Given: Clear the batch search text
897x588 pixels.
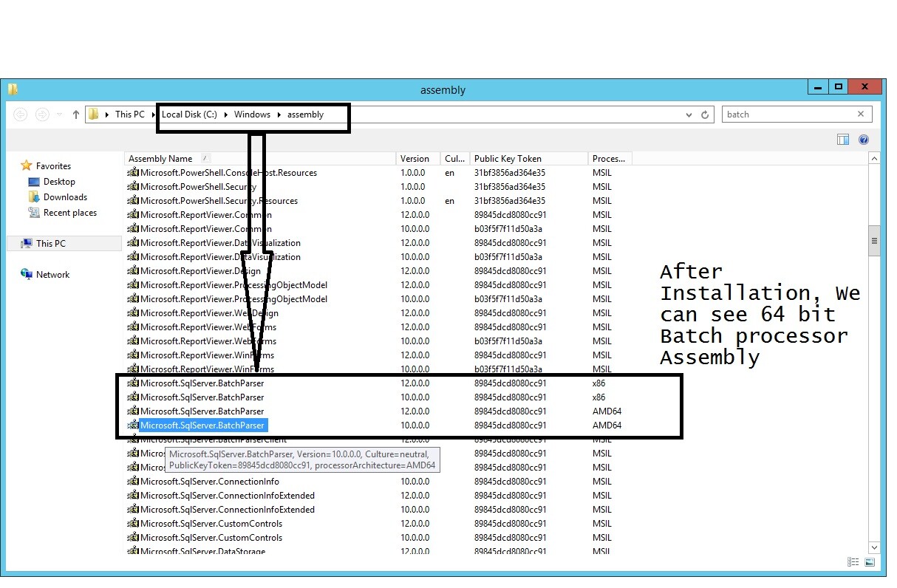Looking at the screenshot, I should 861,114.
